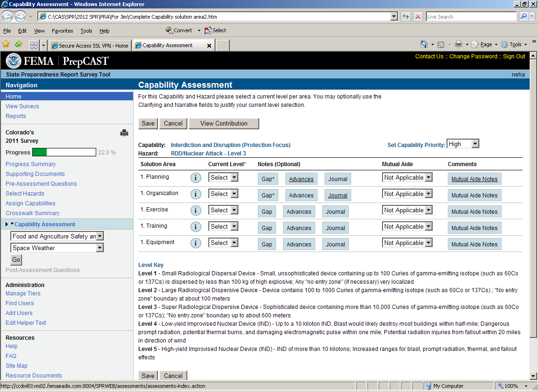The width and height of the screenshot is (538, 392).
Task: Click the printer icon beside Colorado's survey
Action: (124, 133)
